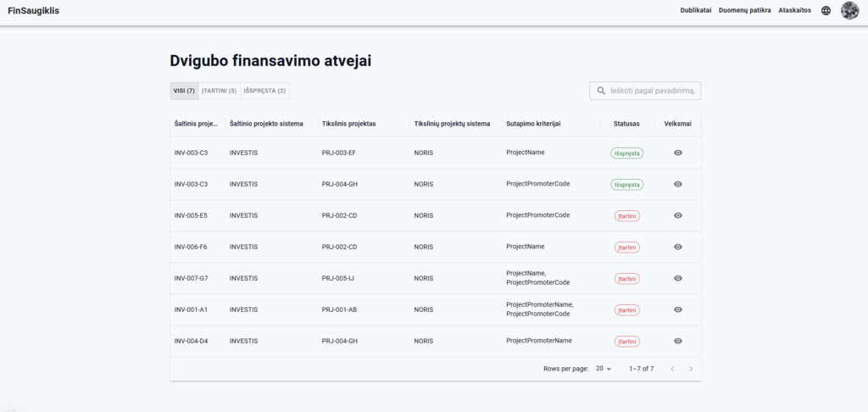View details of INV-003-C3 / PRJ-004-GH case
This screenshot has width=868, height=412.
677,185
